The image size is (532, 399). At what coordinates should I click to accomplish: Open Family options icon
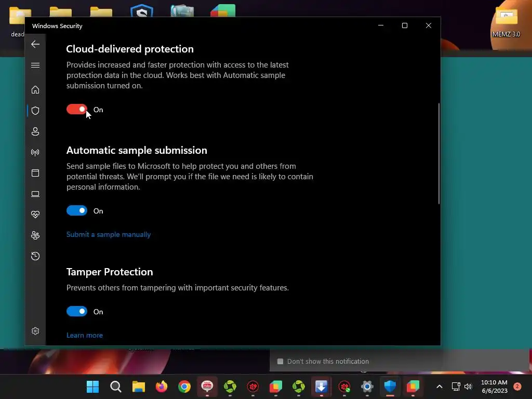[35, 235]
